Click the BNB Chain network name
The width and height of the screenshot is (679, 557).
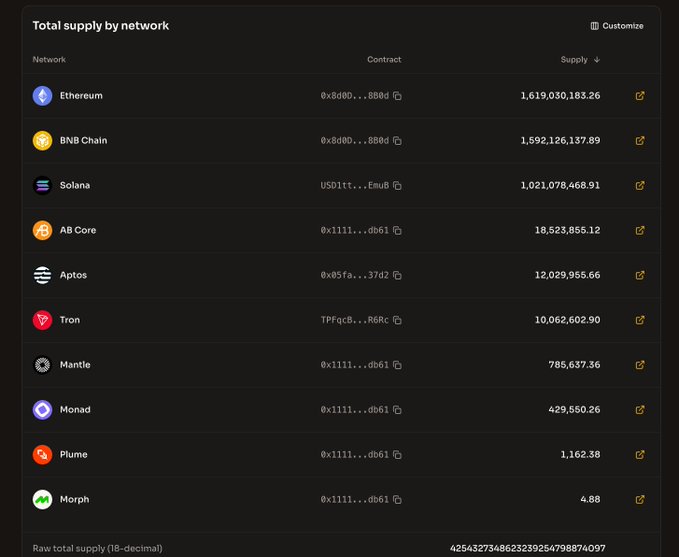(84, 140)
